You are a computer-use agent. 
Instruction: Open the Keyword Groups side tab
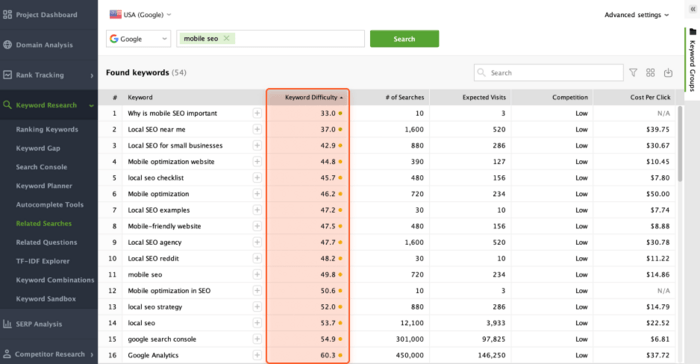pos(692,60)
